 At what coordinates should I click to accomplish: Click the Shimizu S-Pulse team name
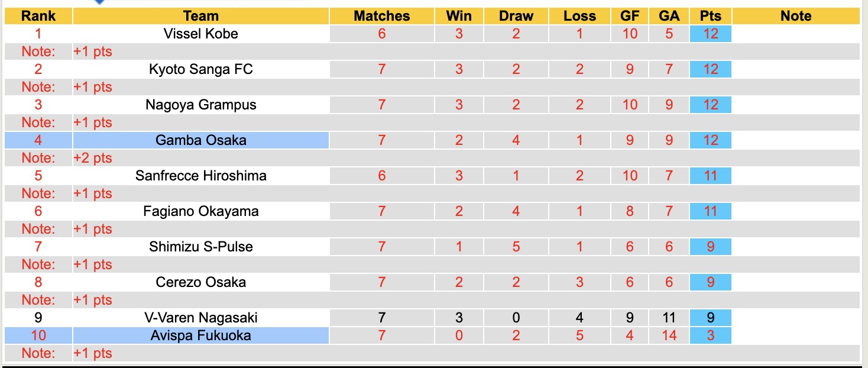[x=201, y=247]
